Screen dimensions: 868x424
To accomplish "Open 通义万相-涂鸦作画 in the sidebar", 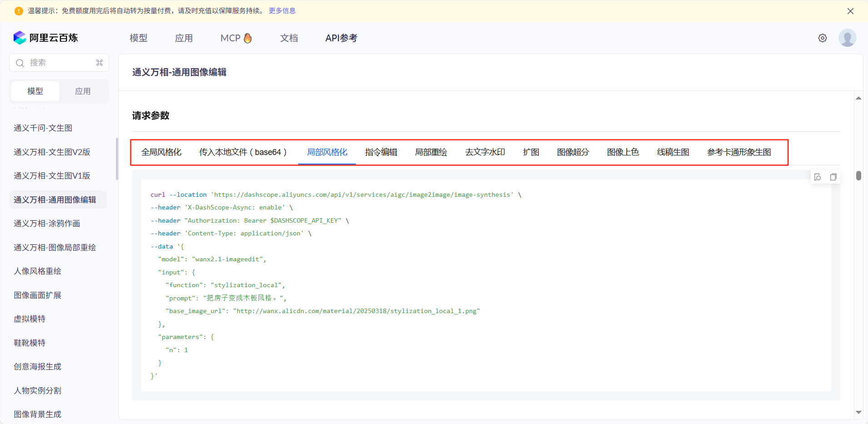I will pyautogui.click(x=47, y=224).
